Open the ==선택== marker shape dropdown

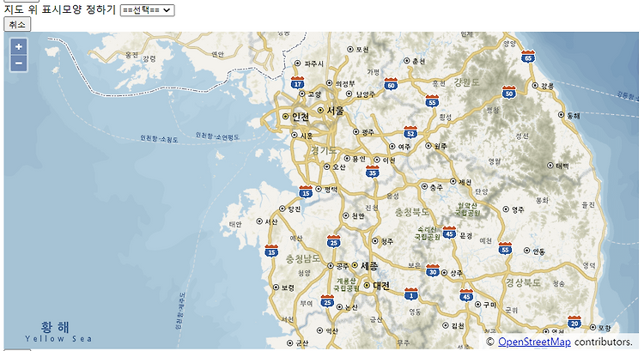[147, 10]
